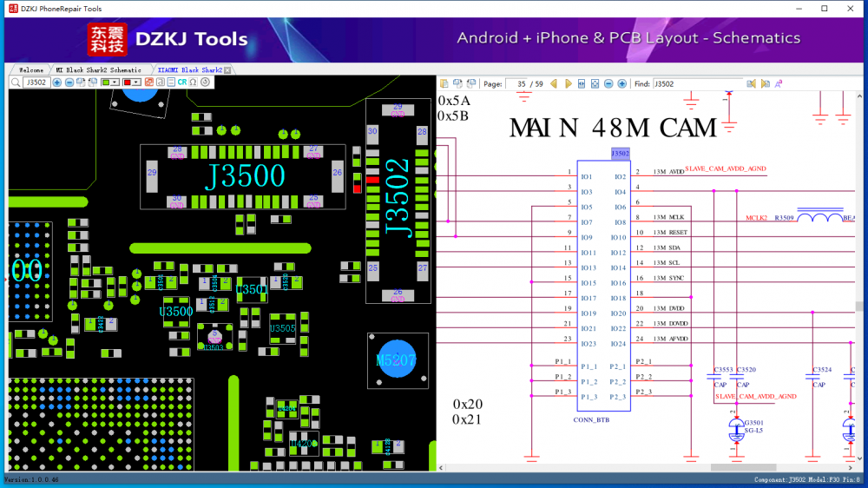868x488 pixels.
Task: Click the PCB search magnifier icon
Action: click(15, 82)
